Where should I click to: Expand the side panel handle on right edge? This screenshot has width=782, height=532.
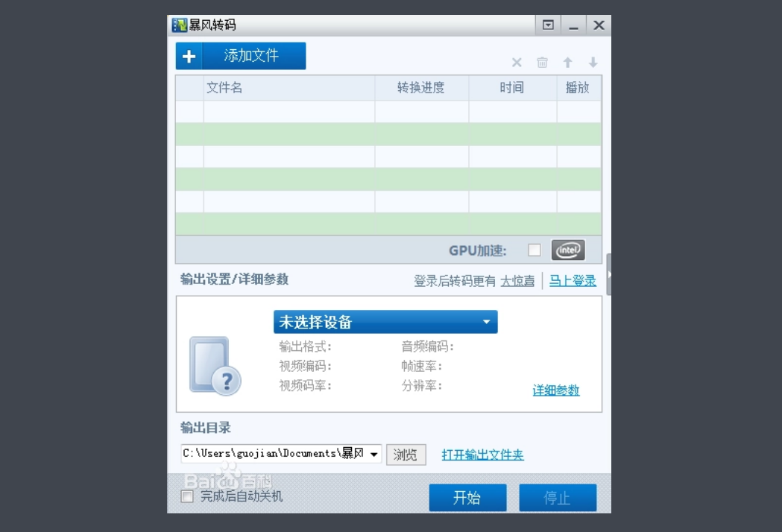click(x=608, y=274)
